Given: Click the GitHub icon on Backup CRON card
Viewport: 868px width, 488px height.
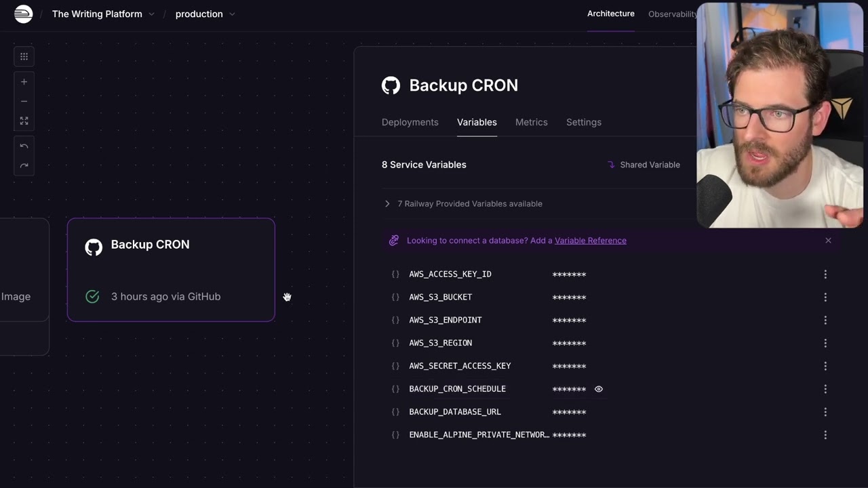Looking at the screenshot, I should coord(94,247).
